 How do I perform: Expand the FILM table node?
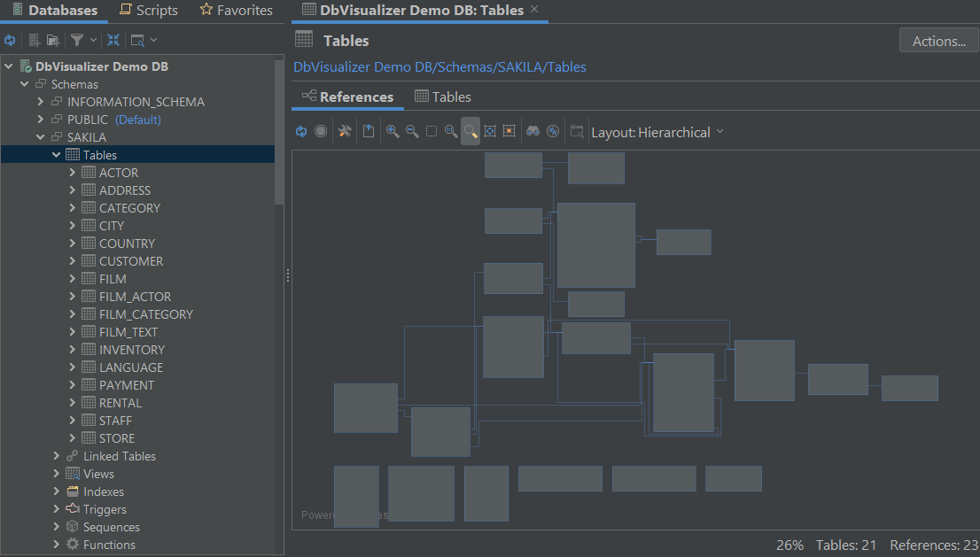point(73,278)
